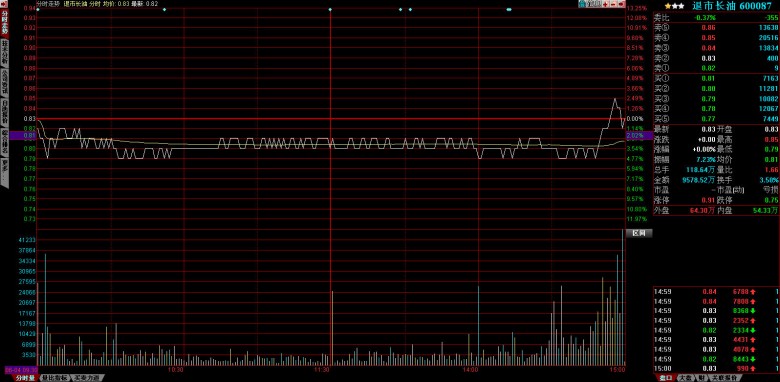This screenshot has width=780, height=382.
Task: Click the red plus zoom icon
Action: point(605,4)
